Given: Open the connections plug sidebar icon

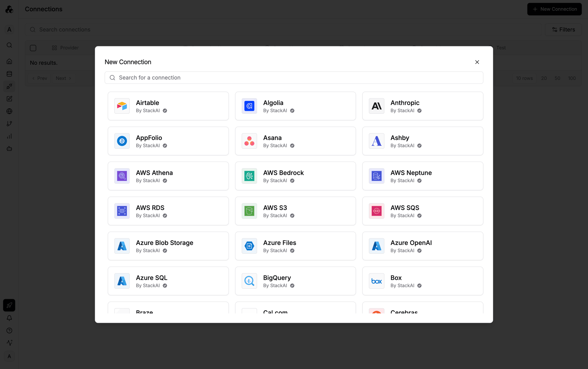Looking at the screenshot, I should [x=9, y=86].
